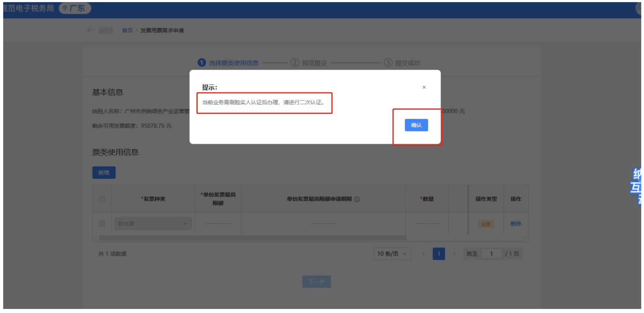Click the 跳至 page number input field
Image resolution: width=644 pixels, height=313 pixels.
[491, 254]
